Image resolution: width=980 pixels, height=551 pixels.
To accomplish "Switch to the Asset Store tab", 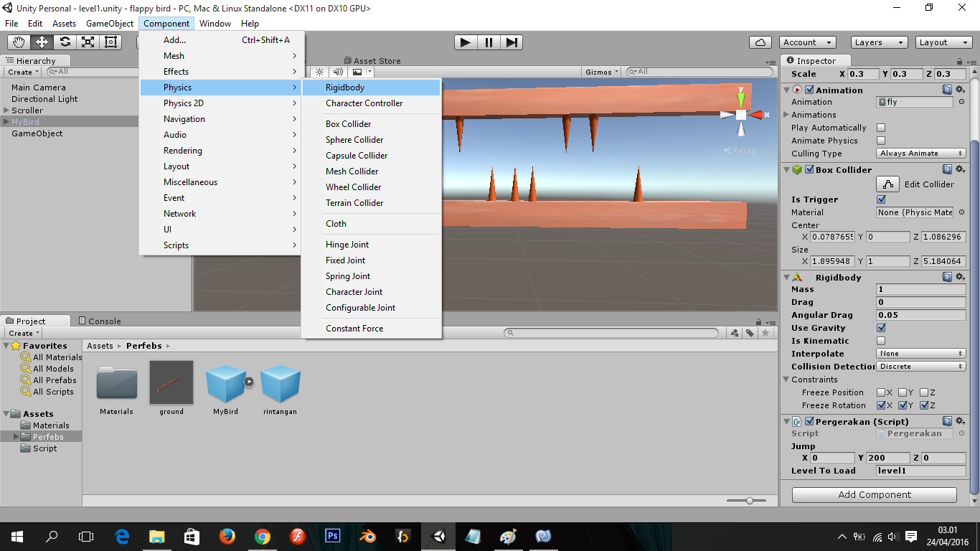I will click(372, 61).
